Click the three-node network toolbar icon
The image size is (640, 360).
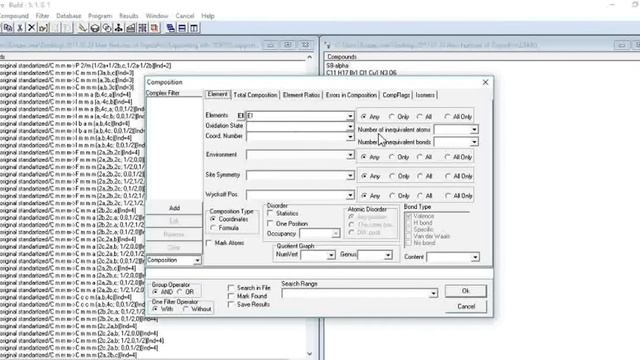(x=118, y=28)
